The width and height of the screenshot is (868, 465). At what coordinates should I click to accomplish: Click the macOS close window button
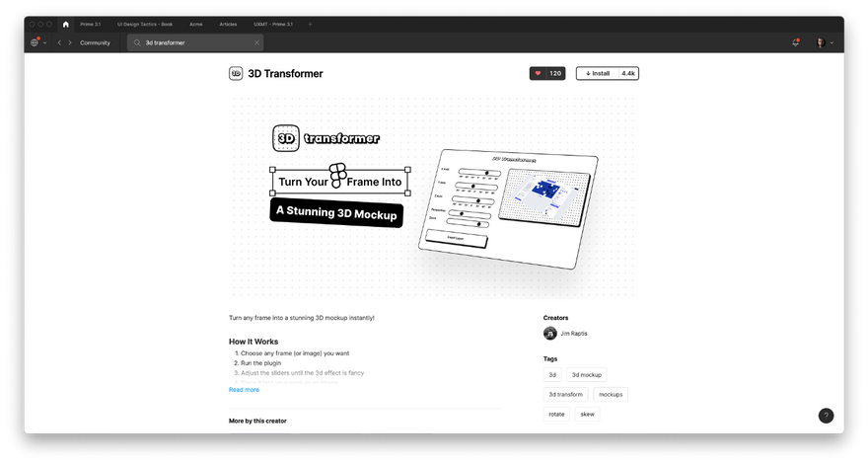(x=33, y=25)
